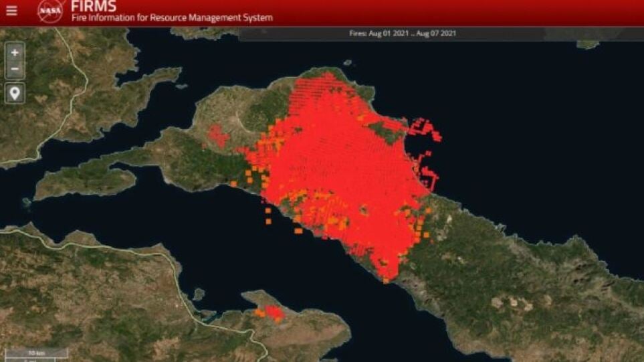Click the Fire Information for Resource Management System subtitle

pyautogui.click(x=172, y=18)
